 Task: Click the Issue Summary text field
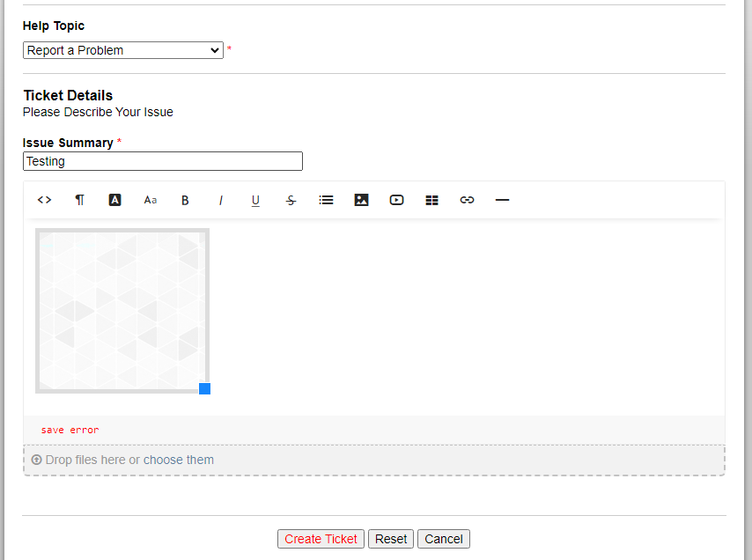(163, 161)
